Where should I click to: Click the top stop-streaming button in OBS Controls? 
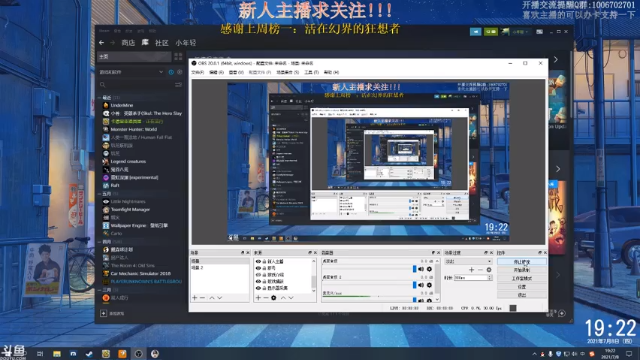coord(522,262)
